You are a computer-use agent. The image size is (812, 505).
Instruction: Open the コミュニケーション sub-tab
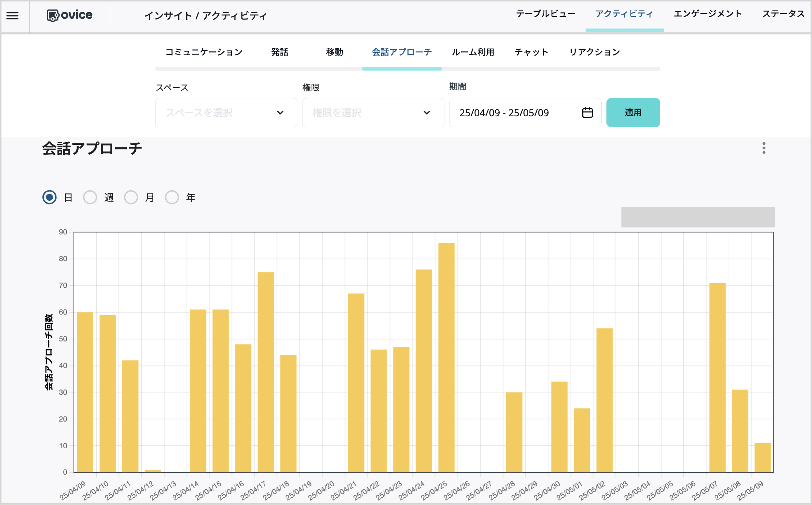204,52
